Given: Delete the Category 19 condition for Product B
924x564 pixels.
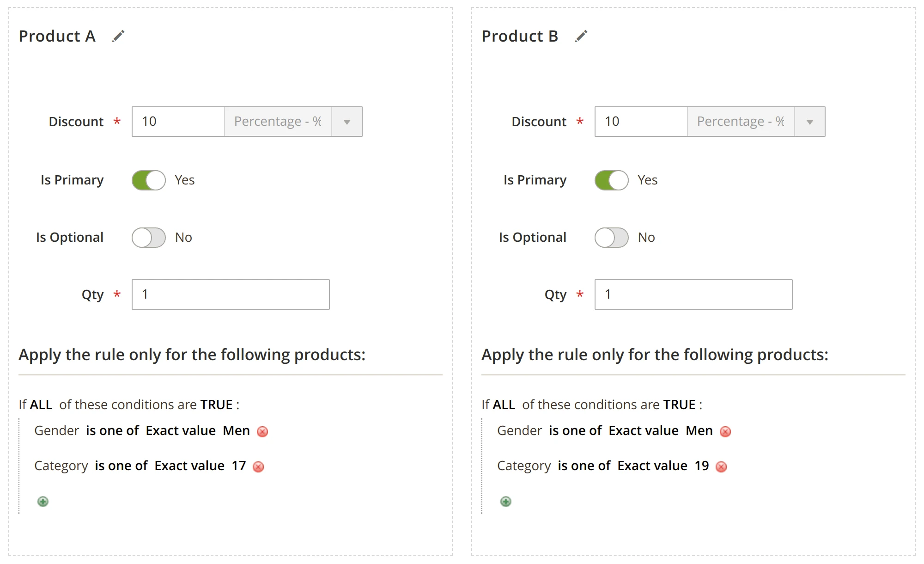Looking at the screenshot, I should [721, 467].
